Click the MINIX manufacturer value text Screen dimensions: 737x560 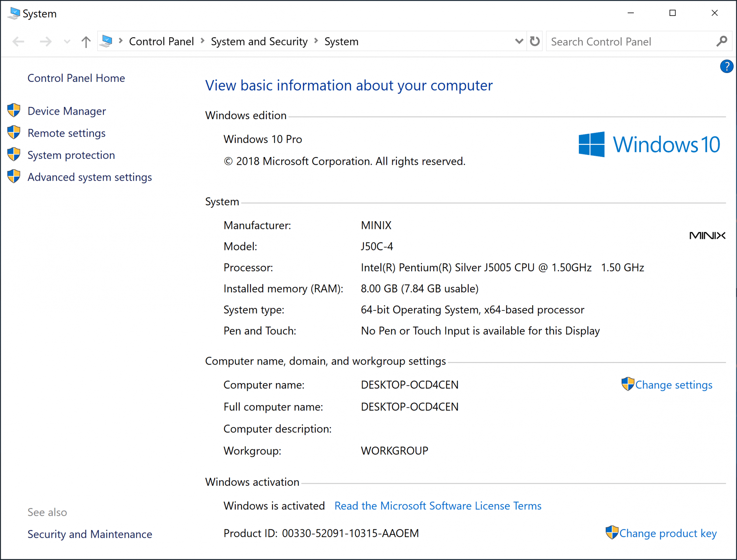376,225
